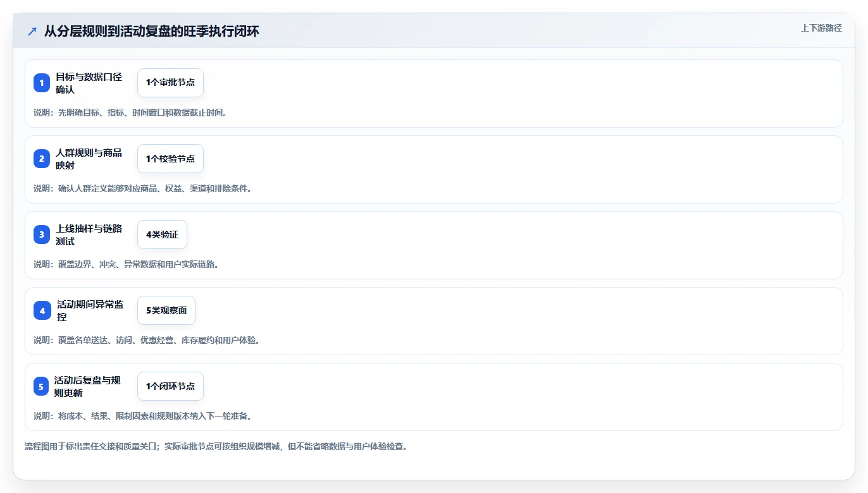868x493 pixels.
Task: Select the 5类观察面 chip
Action: 166,310
